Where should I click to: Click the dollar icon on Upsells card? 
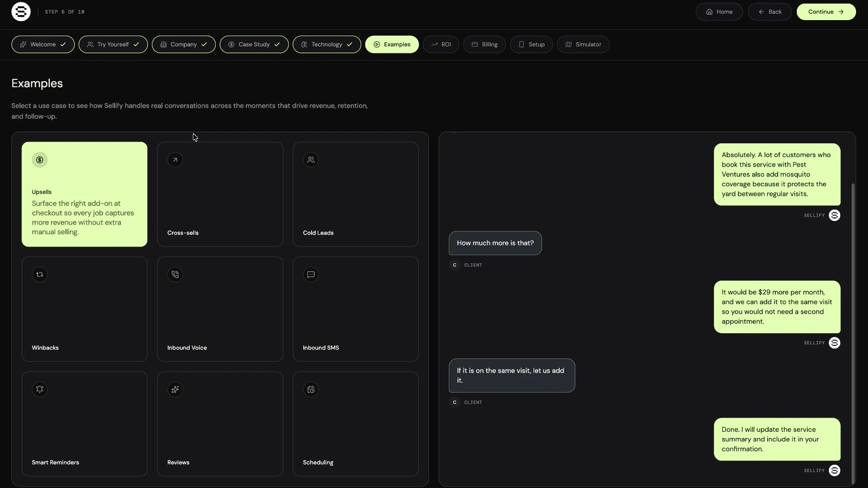coord(40,160)
